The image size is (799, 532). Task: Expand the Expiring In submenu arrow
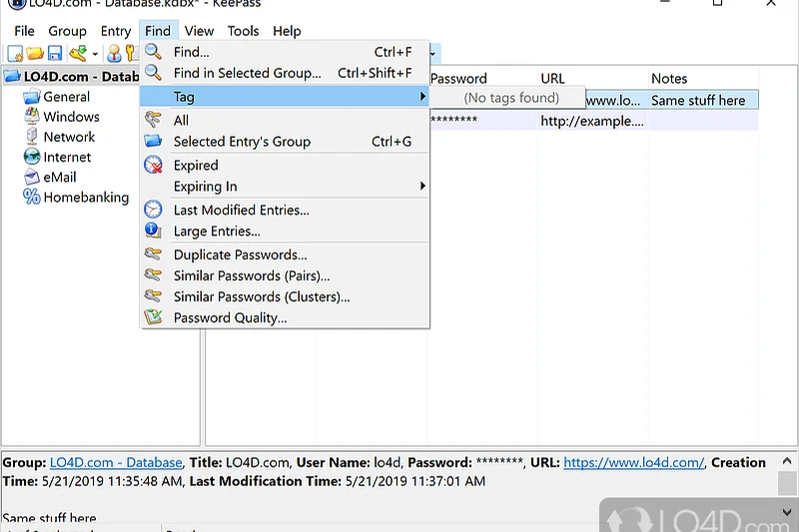point(421,186)
